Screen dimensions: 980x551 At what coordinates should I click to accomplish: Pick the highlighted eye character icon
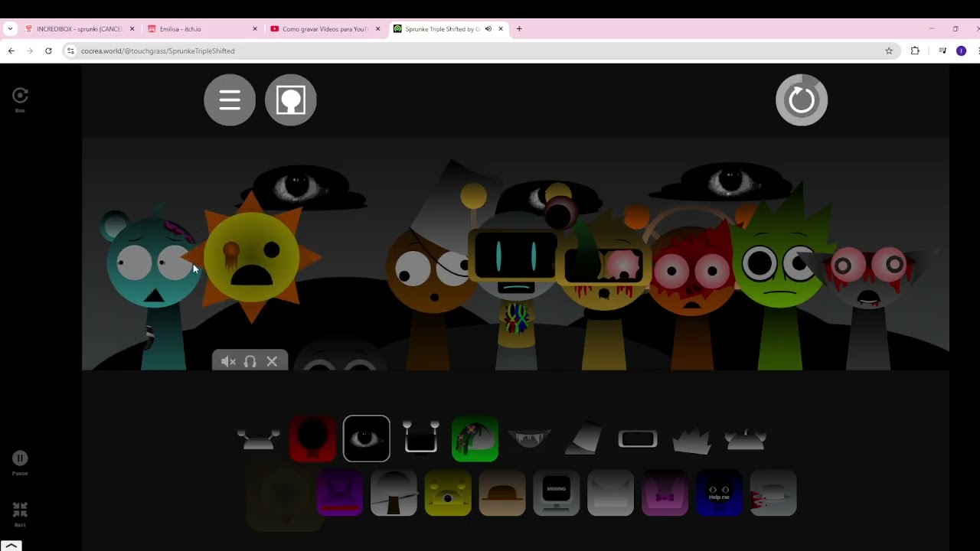367,439
